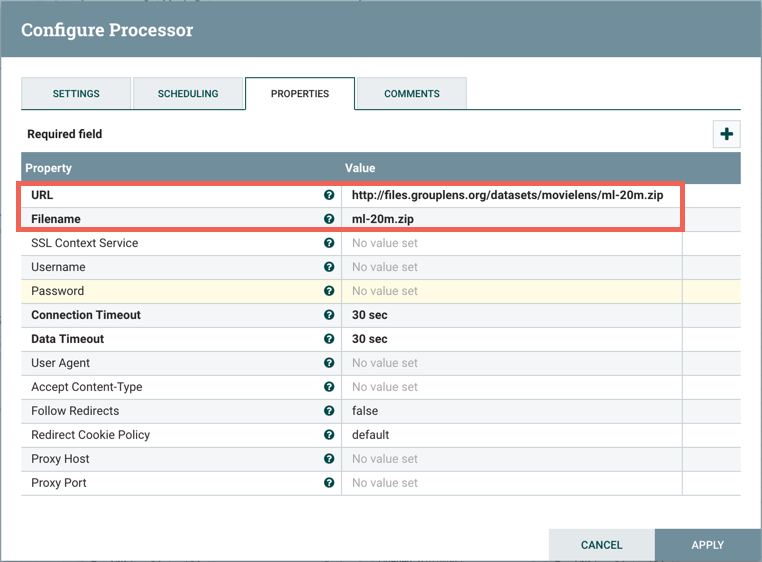Image resolution: width=762 pixels, height=562 pixels.
Task: Click help icon for SSL Context Service
Action: tap(329, 243)
